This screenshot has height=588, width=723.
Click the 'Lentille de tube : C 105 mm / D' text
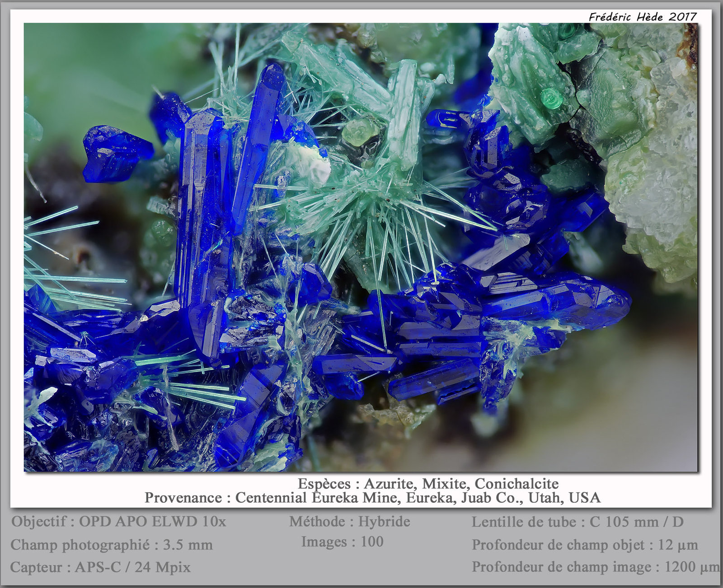pyautogui.click(x=577, y=522)
